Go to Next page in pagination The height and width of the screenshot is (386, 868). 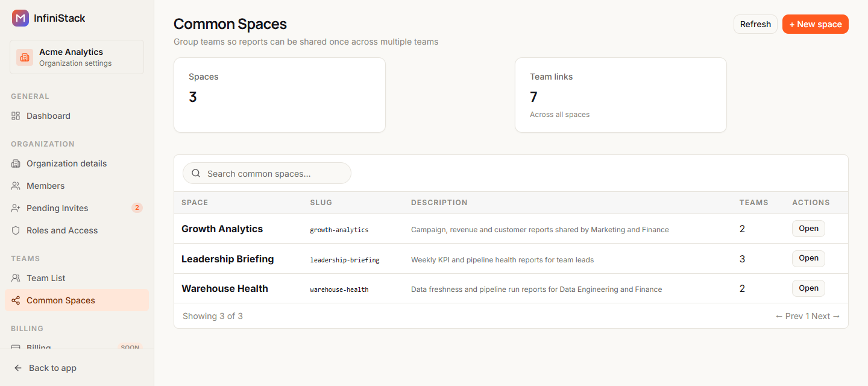(826, 316)
